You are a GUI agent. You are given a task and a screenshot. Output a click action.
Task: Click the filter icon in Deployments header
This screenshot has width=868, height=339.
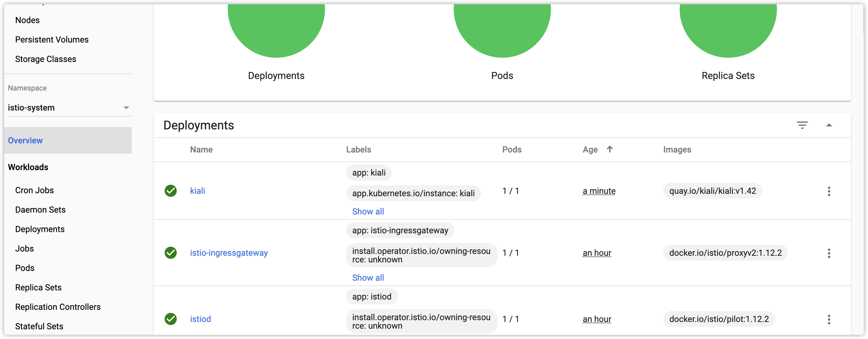pyautogui.click(x=802, y=125)
